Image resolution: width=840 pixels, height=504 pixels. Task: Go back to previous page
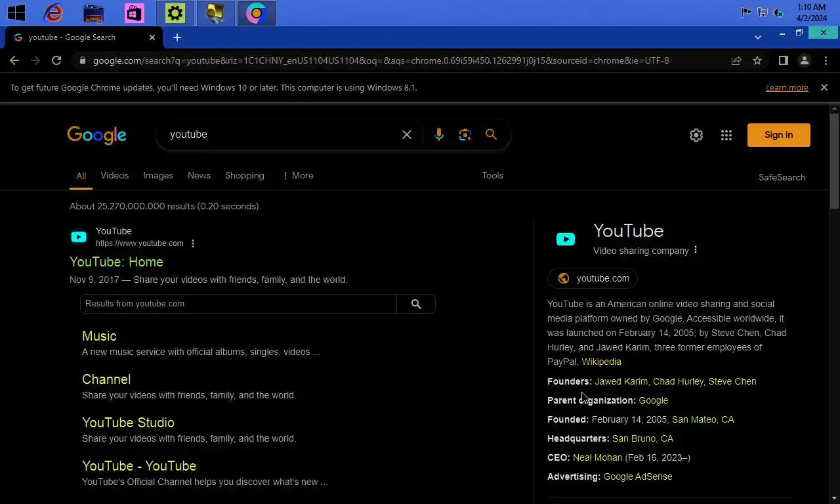(14, 60)
